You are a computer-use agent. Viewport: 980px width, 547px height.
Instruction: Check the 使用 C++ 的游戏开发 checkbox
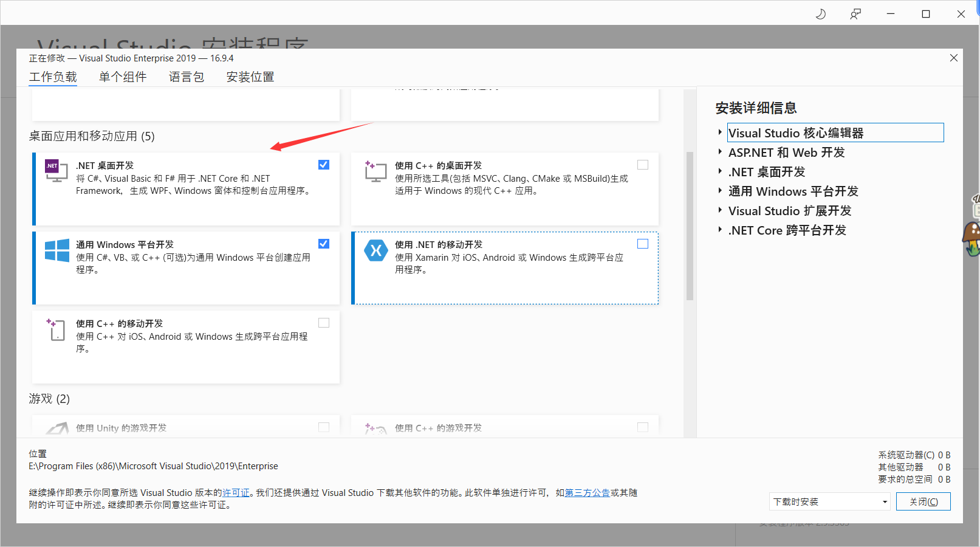(x=643, y=427)
